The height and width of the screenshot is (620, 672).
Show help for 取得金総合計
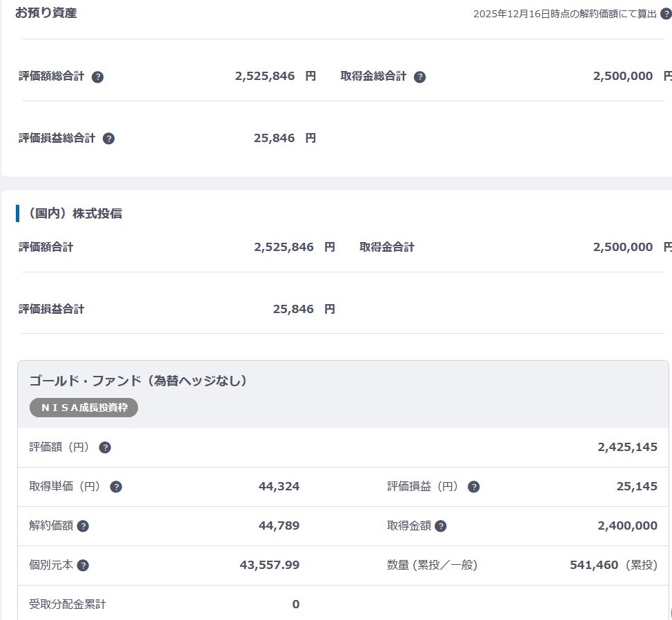coord(419,77)
